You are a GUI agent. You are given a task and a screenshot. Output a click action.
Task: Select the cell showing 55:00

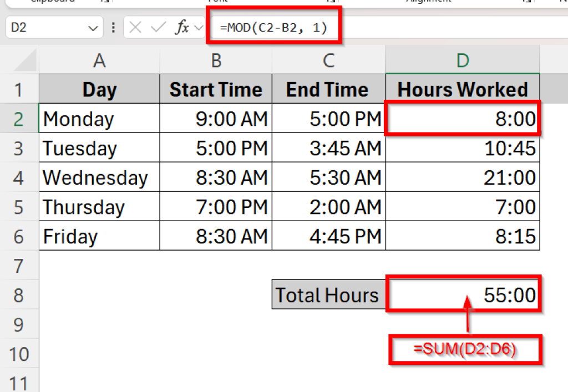pos(463,295)
